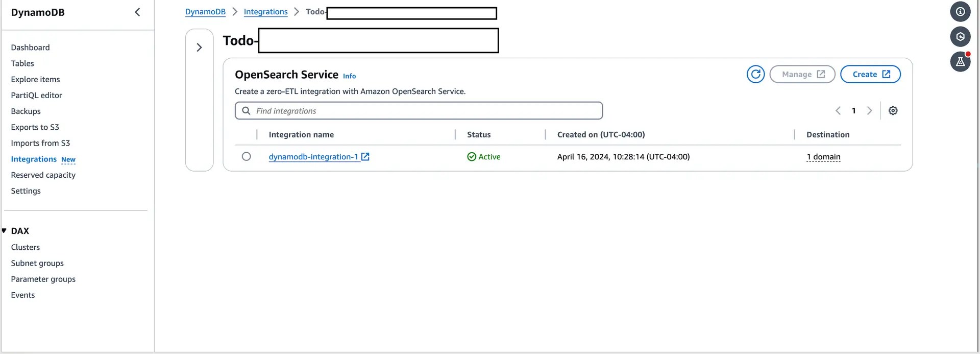Viewport: 980px width, 354px height.
Task: Open the hexagon icon below the info icon
Action: coord(960,37)
